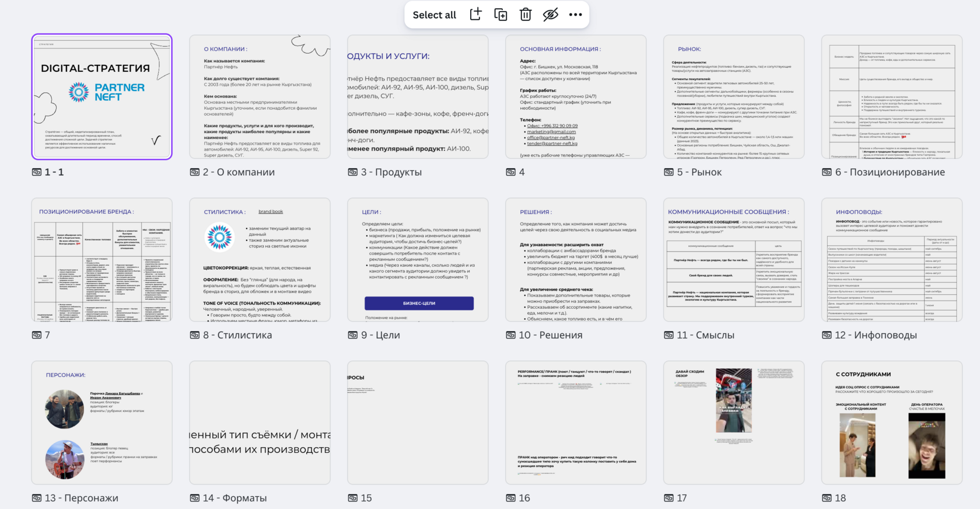
Task: Click the page icon beside label '17'
Action: coord(668,498)
